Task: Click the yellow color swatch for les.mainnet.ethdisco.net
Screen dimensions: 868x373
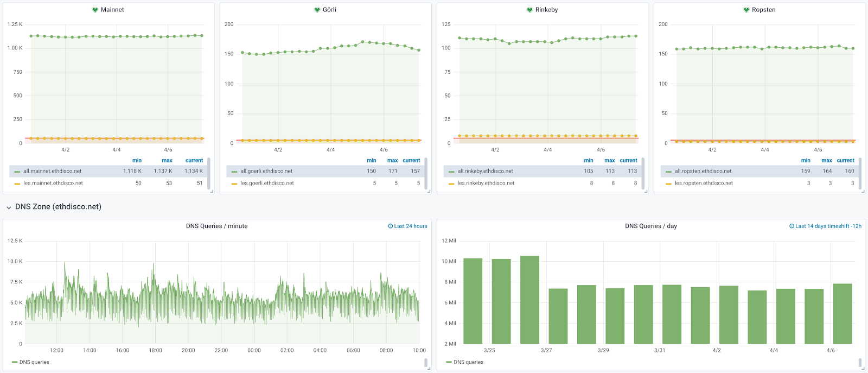Action: pos(17,184)
